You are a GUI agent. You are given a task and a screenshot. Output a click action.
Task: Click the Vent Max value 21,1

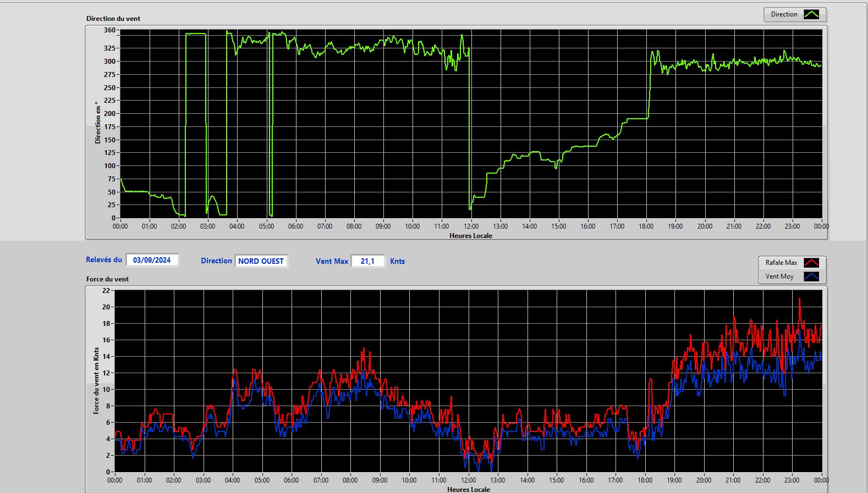[x=368, y=261]
